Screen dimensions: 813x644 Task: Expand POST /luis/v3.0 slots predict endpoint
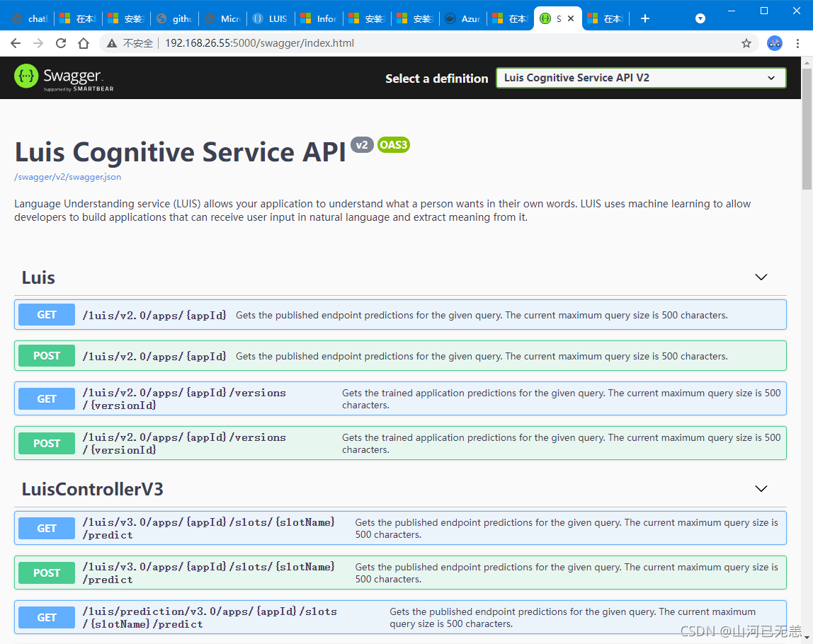coord(400,573)
